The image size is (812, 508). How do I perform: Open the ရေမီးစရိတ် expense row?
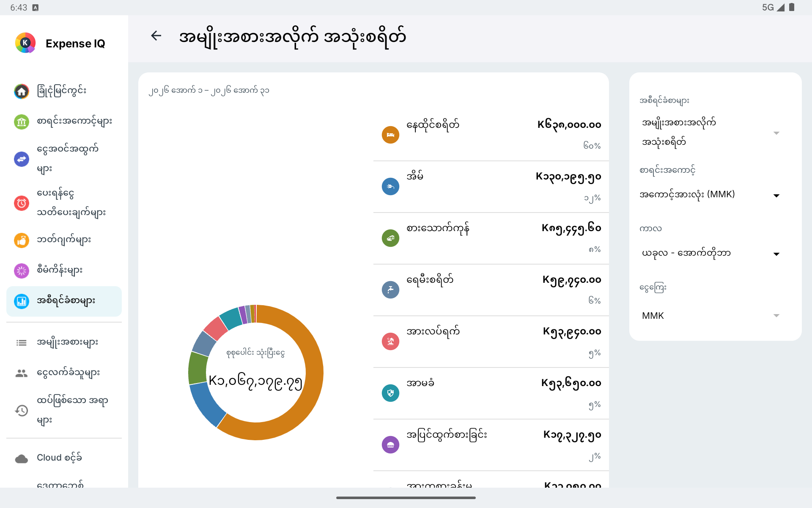click(491, 290)
